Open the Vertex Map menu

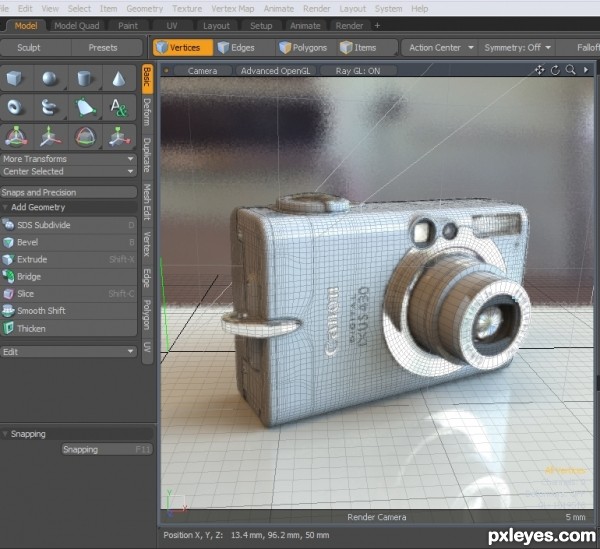click(233, 8)
